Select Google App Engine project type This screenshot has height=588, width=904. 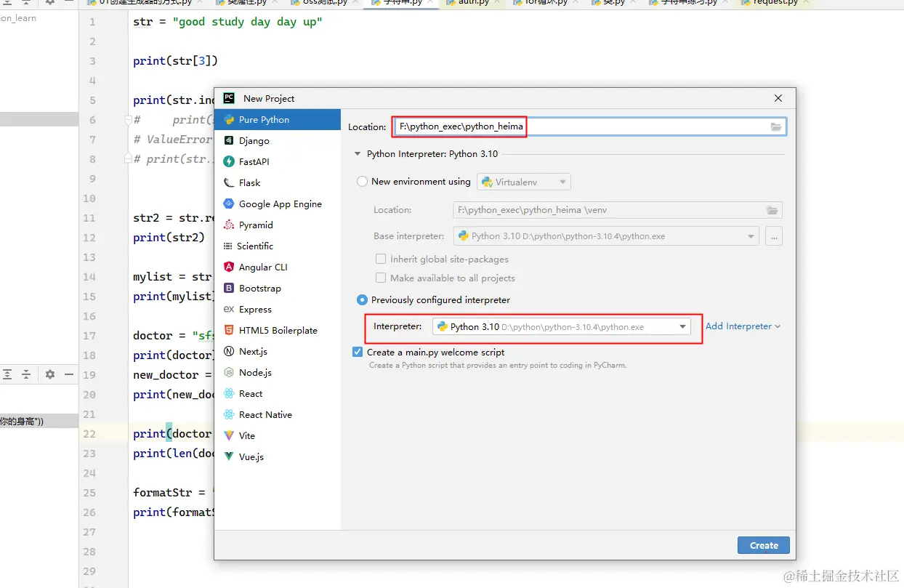coord(278,204)
